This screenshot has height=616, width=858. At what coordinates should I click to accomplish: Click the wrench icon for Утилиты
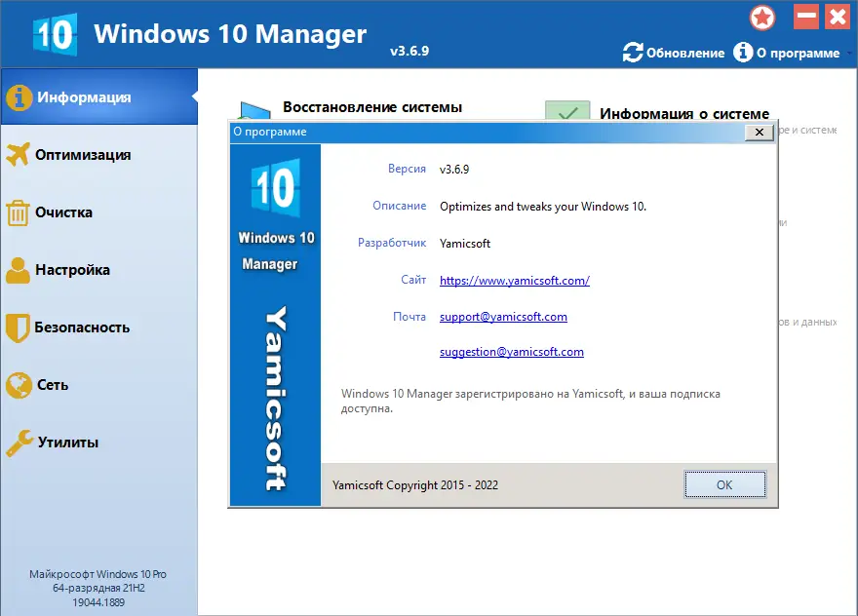point(19,443)
